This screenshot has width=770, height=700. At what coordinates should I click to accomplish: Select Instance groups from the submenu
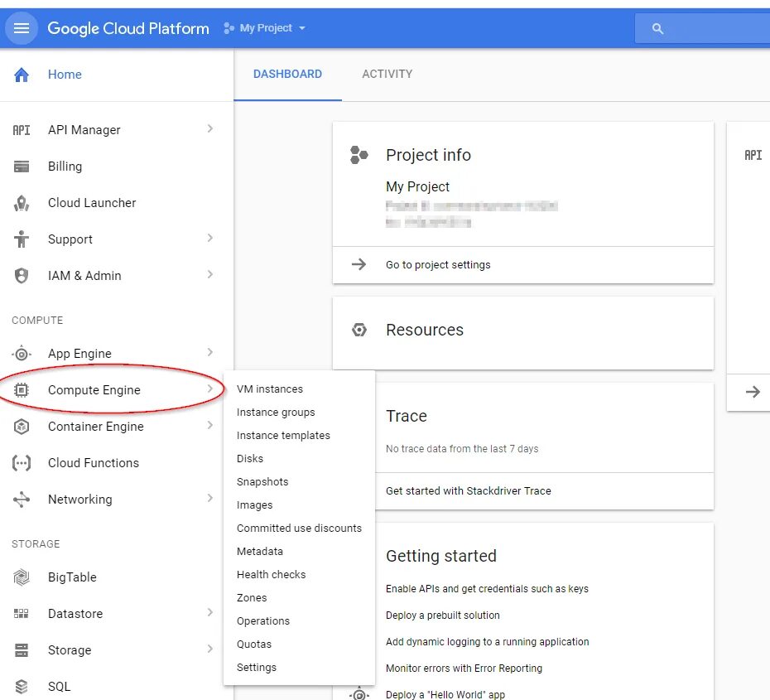tap(276, 413)
